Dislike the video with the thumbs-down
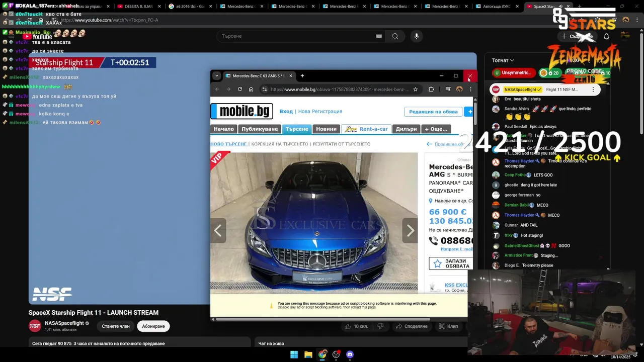 380,326
